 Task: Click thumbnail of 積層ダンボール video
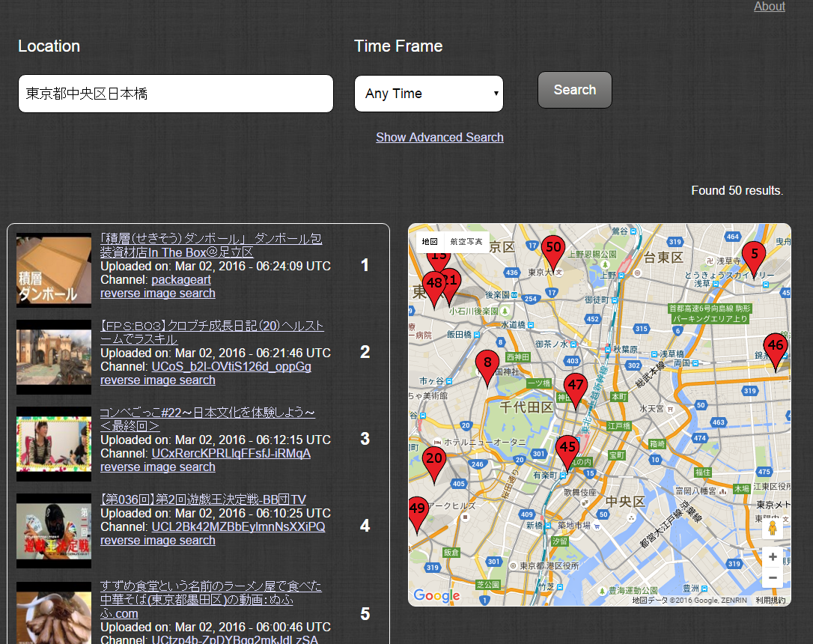(54, 270)
